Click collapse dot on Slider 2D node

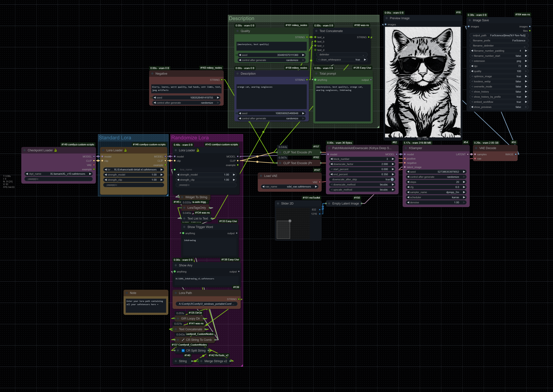click(278, 203)
